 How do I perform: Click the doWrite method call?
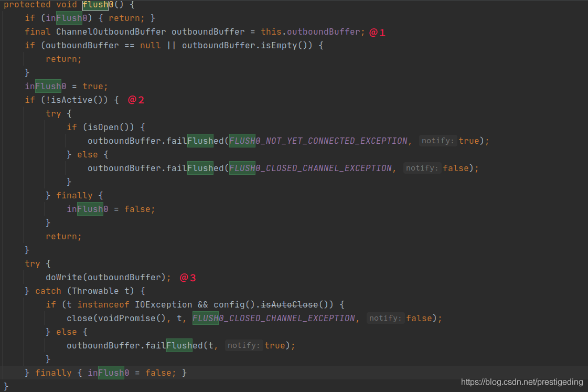[x=64, y=278]
